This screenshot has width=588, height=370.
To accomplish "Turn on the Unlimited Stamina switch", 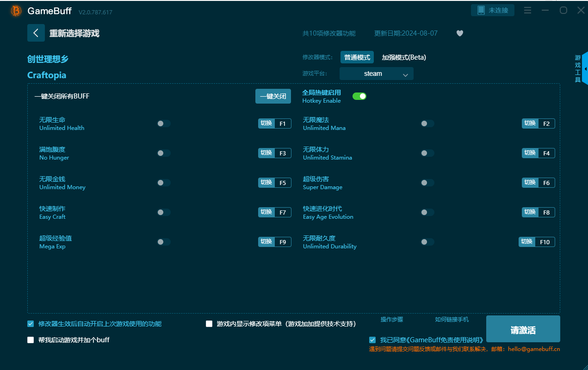I will click(x=427, y=153).
